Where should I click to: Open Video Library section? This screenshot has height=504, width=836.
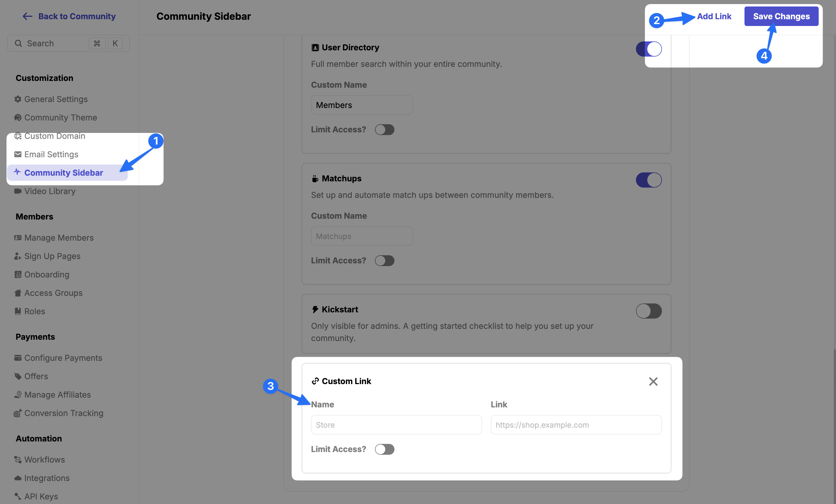coord(50,191)
